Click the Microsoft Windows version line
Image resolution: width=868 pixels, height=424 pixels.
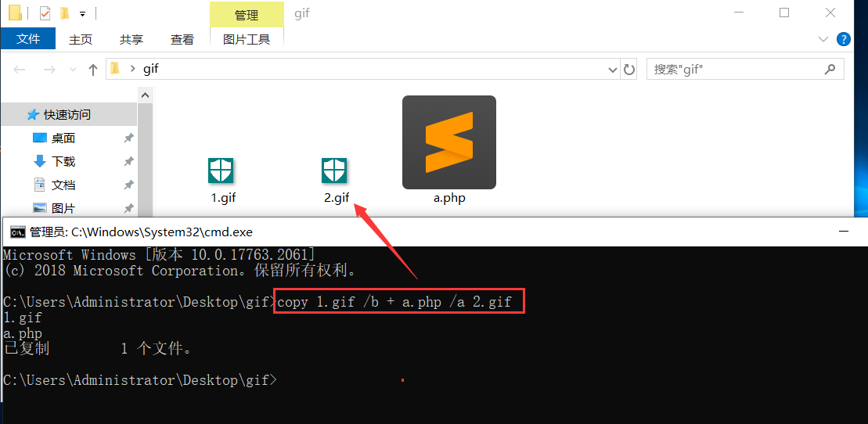pyautogui.click(x=160, y=255)
